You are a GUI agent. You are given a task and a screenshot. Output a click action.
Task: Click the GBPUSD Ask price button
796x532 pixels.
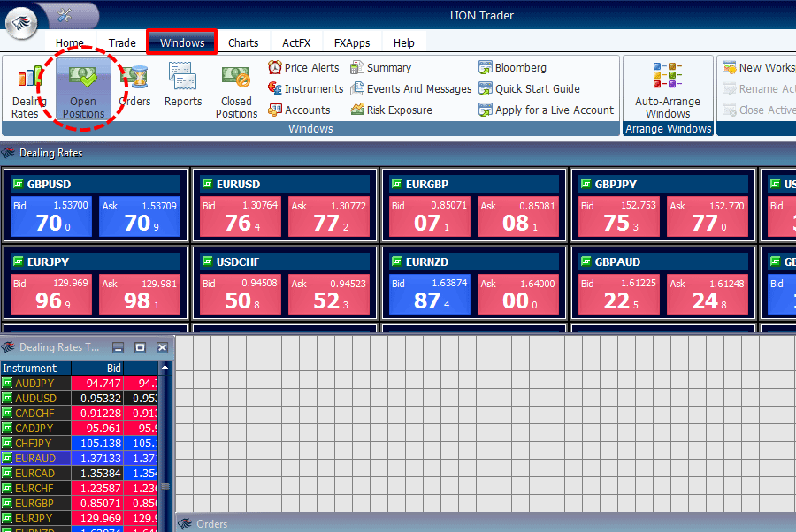pos(140,217)
